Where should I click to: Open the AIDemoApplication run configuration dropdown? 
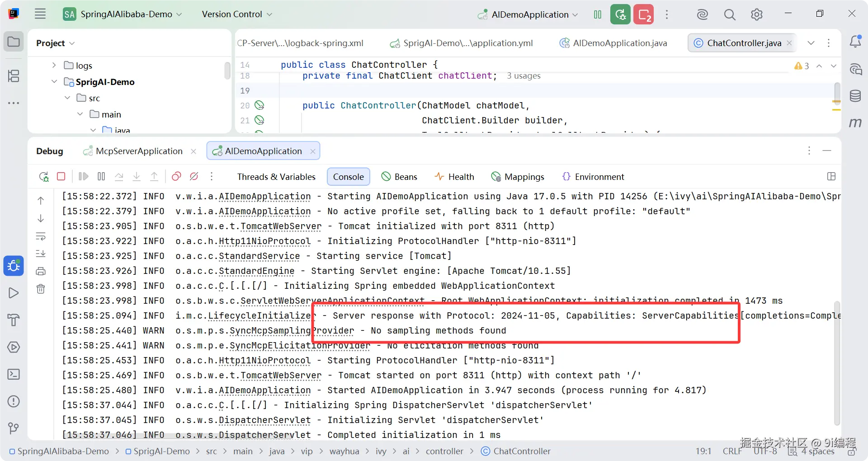[528, 14]
